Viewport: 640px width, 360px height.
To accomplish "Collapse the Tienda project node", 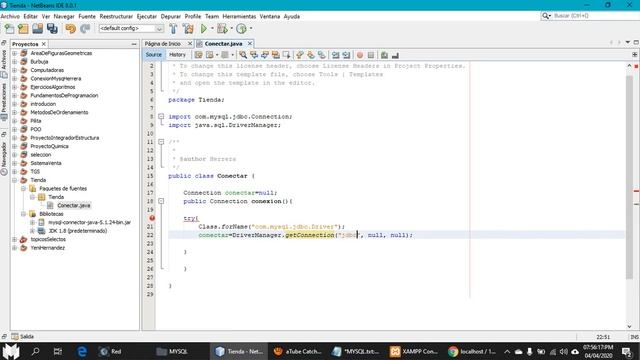I will click(15, 180).
